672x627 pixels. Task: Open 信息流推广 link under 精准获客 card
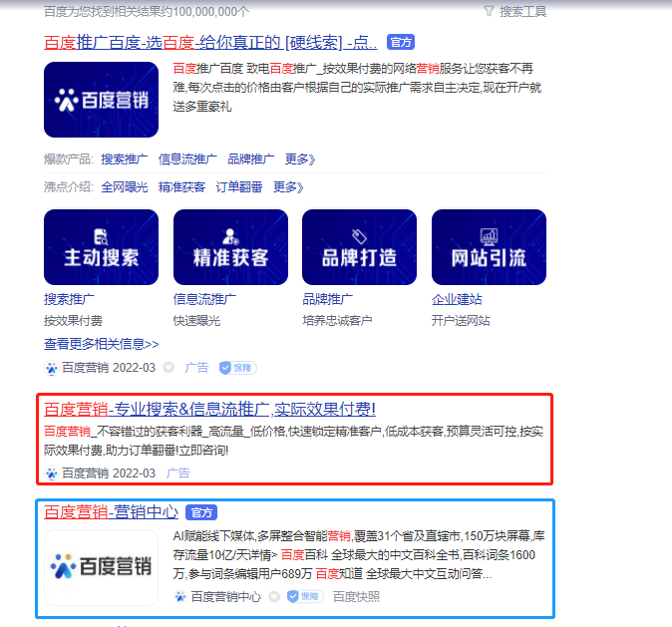click(x=204, y=299)
